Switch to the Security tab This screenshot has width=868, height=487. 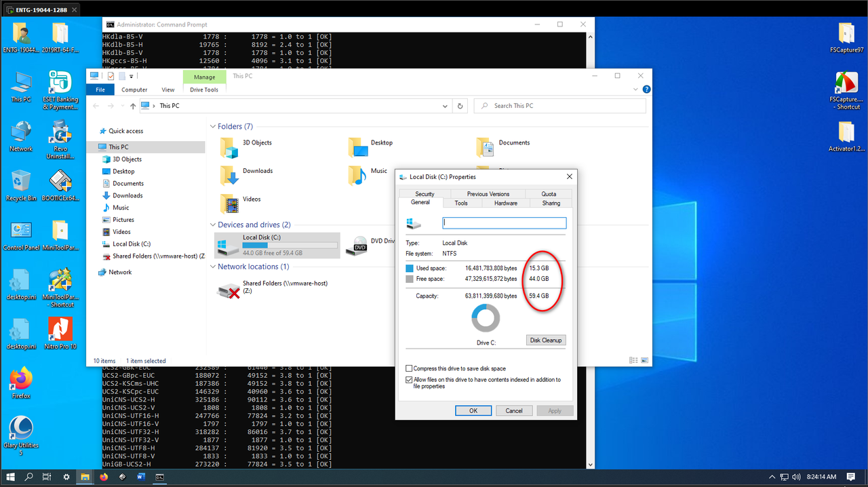coord(425,194)
